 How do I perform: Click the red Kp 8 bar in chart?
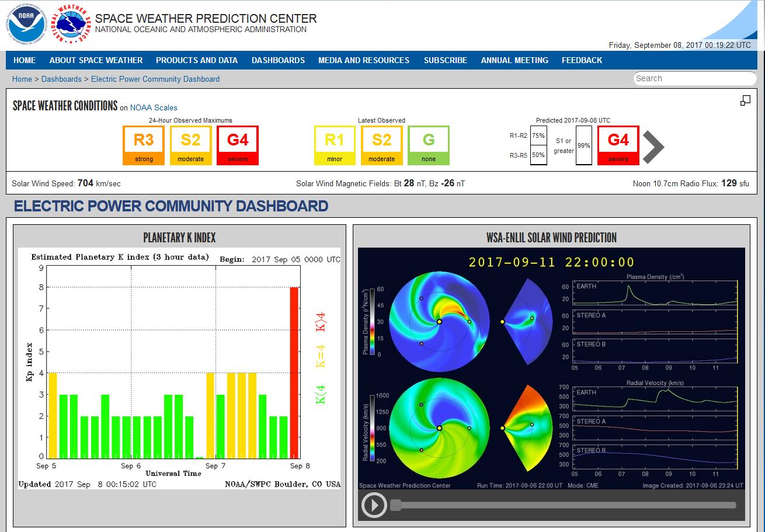click(x=294, y=373)
